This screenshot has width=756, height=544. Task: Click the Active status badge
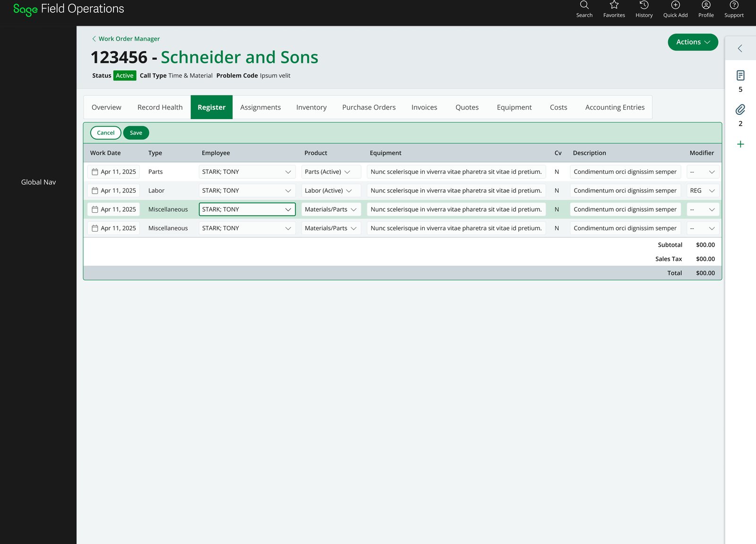(x=125, y=76)
